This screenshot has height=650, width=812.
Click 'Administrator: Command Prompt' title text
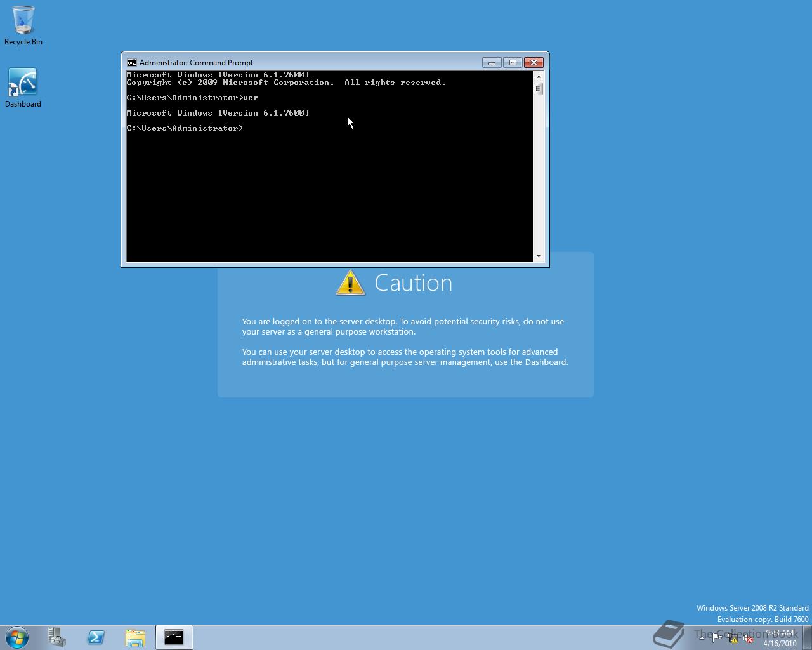[x=197, y=63]
